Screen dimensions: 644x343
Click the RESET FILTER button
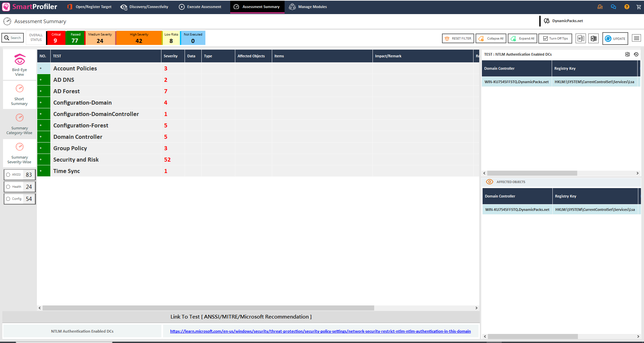point(458,39)
